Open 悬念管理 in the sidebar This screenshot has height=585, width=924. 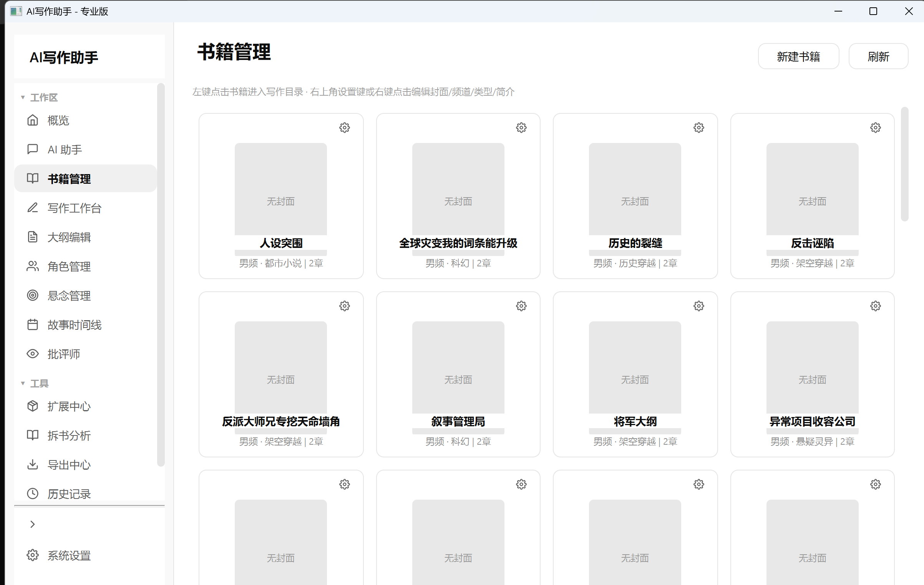click(86, 296)
